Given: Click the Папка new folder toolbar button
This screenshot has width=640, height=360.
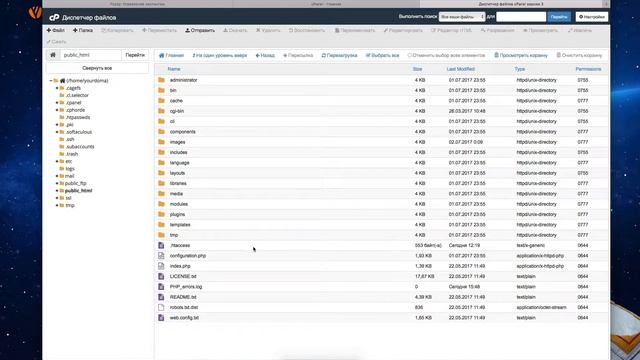Looking at the screenshot, I should (83, 30).
